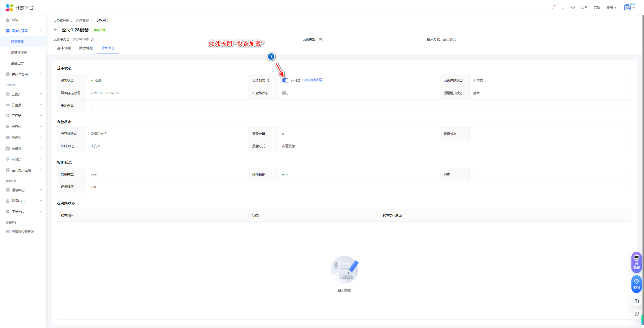644x328 pixels.
Task: Click the help icon next to 设备加密
Action: click(269, 80)
